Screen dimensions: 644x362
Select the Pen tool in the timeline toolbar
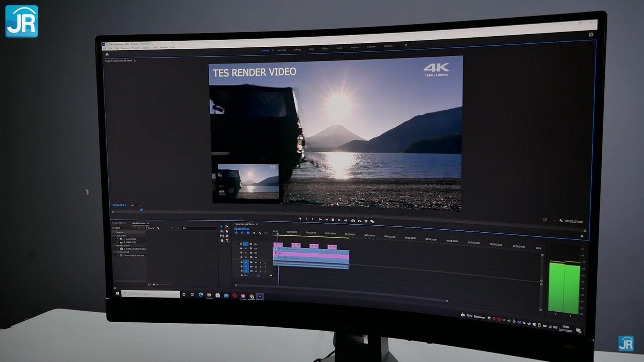click(x=226, y=236)
